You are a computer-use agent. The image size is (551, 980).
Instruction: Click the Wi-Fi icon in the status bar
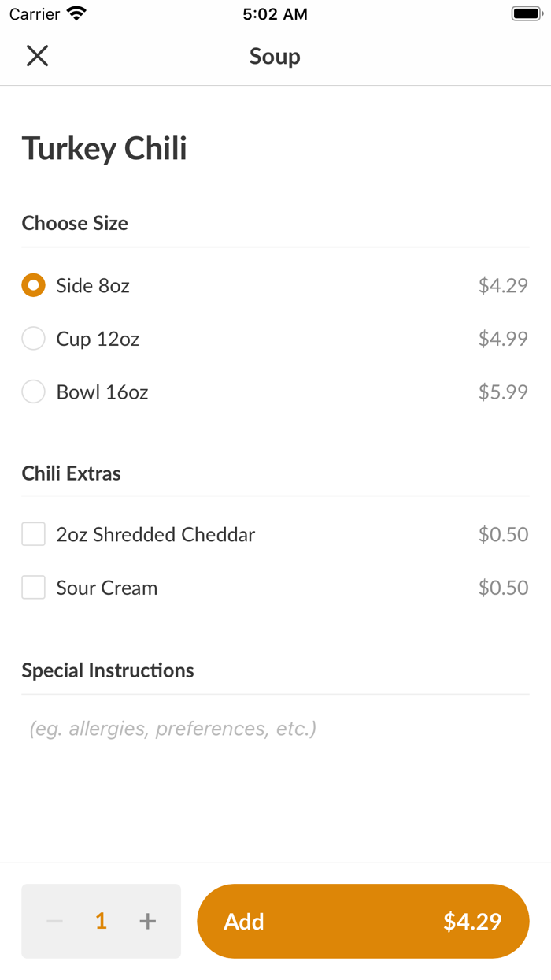pos(76,13)
